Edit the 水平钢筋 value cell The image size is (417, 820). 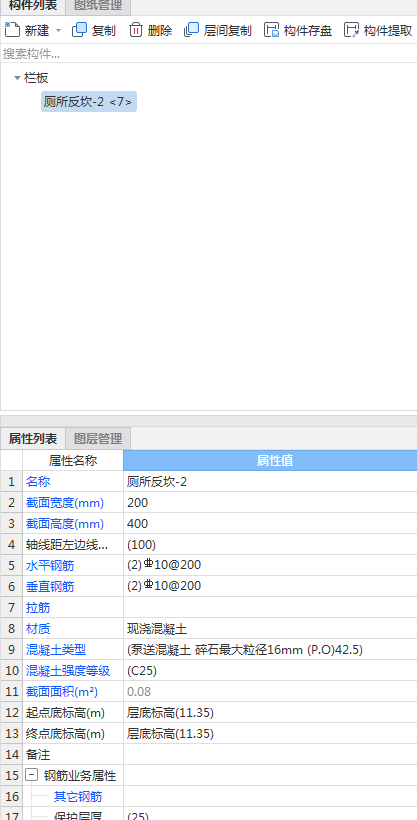[x=271, y=565]
